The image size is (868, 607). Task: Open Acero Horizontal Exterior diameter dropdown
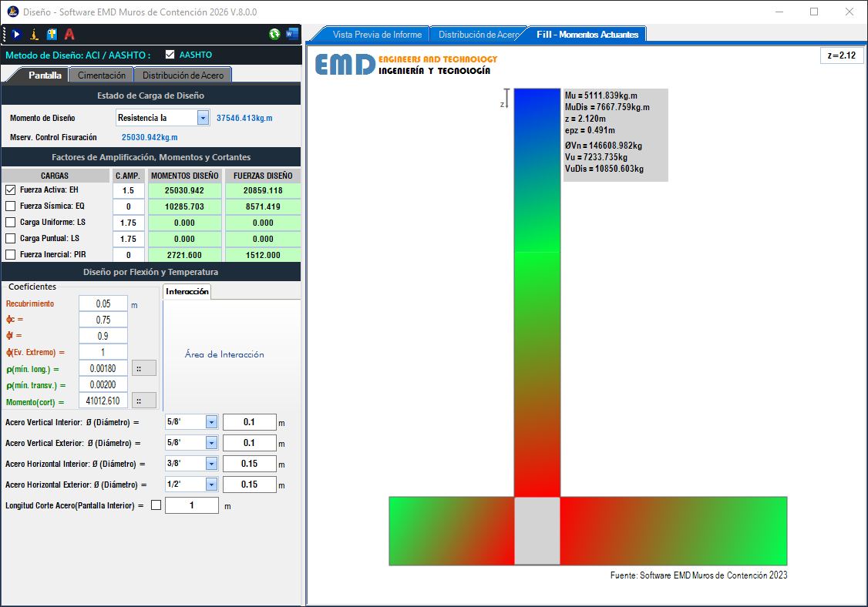211,485
